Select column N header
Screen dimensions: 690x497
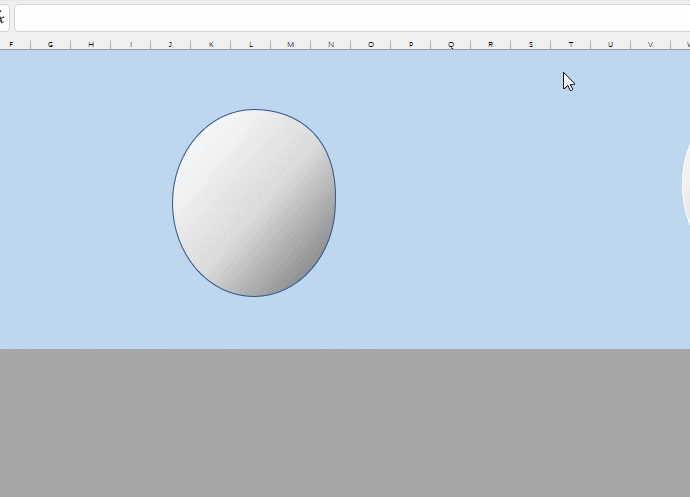(x=330, y=44)
